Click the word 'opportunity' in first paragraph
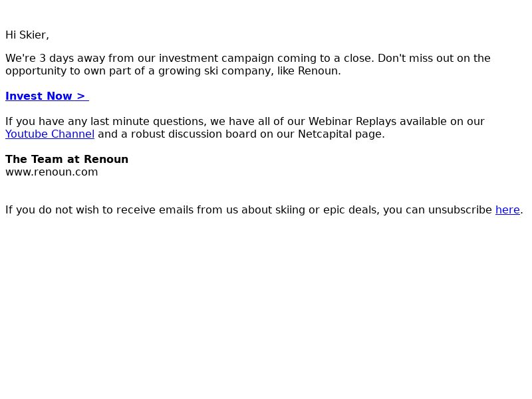The width and height of the screenshot is (532, 399). 36,70
